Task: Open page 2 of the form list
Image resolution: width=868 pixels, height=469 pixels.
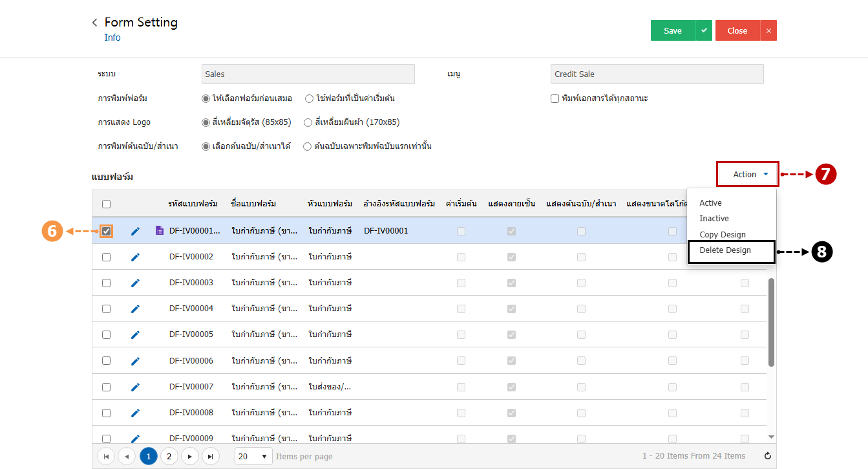Action: (x=169, y=456)
